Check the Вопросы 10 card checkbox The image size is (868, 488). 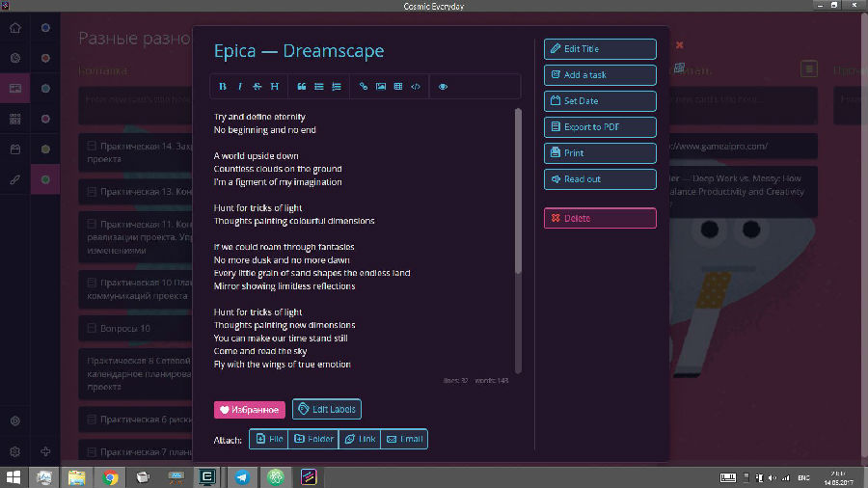coord(92,328)
